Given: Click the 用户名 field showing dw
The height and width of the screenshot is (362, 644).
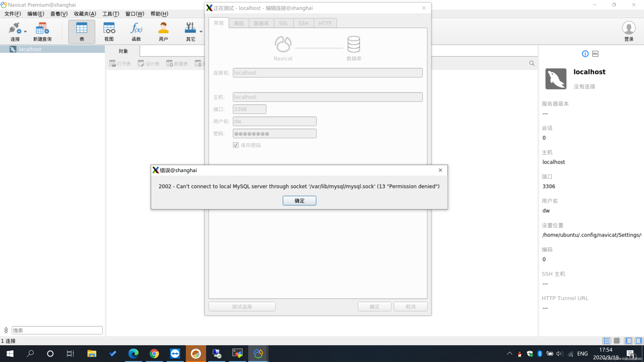Looking at the screenshot, I should click(275, 121).
